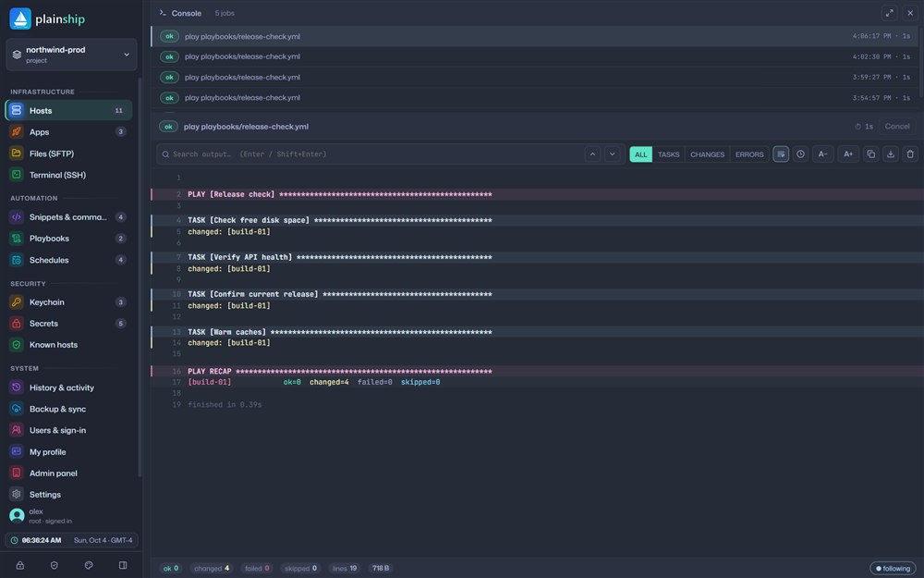Toggle word wrap in output toolbar
Viewport: 924px width, 578px height.
tap(781, 154)
